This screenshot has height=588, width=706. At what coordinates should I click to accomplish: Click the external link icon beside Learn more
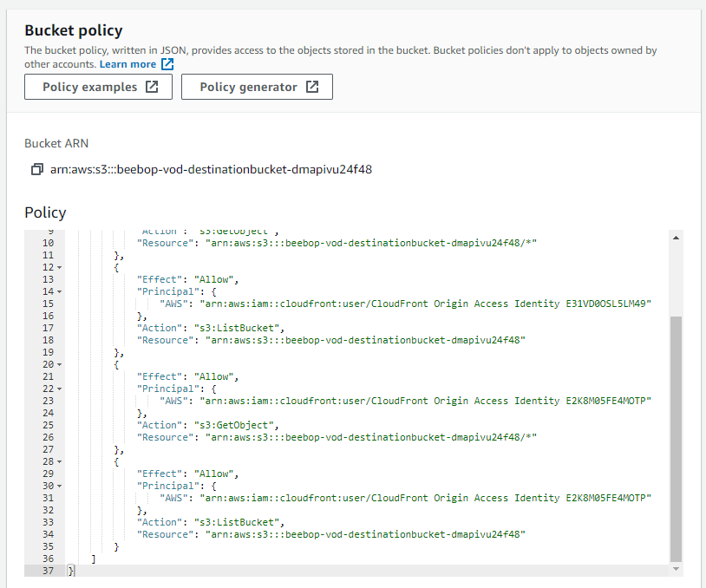pyautogui.click(x=167, y=64)
